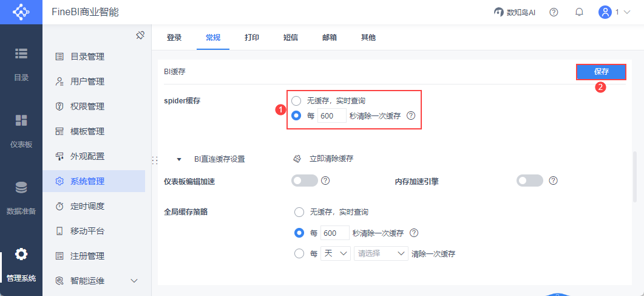Viewport: 644px width, 296px height.
Task: Toggle the 仪表板编辑加速 switch
Action: (305, 181)
